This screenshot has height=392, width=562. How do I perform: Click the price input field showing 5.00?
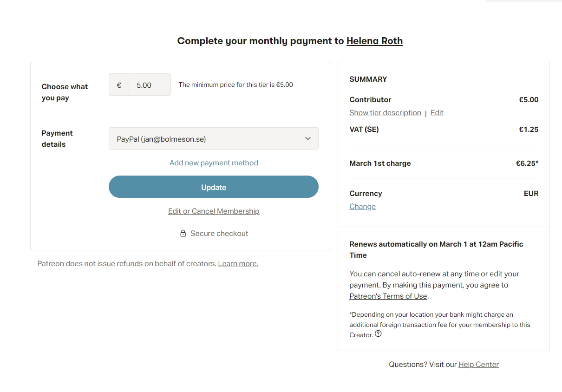(150, 85)
